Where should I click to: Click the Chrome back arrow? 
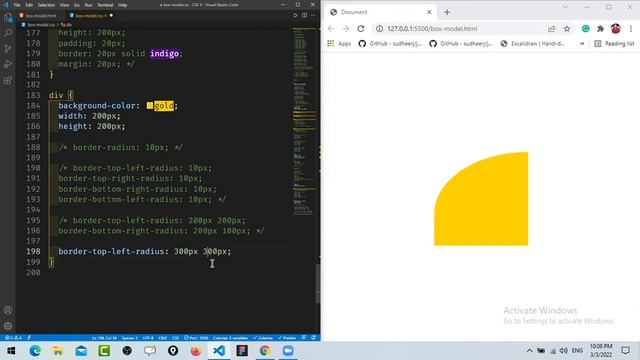[x=331, y=29]
